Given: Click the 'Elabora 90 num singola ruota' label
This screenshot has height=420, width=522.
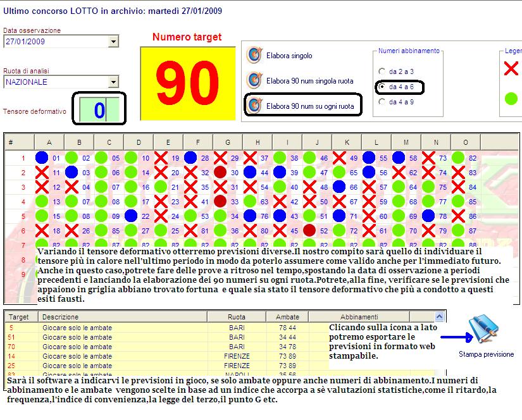Looking at the screenshot, I should [309, 81].
